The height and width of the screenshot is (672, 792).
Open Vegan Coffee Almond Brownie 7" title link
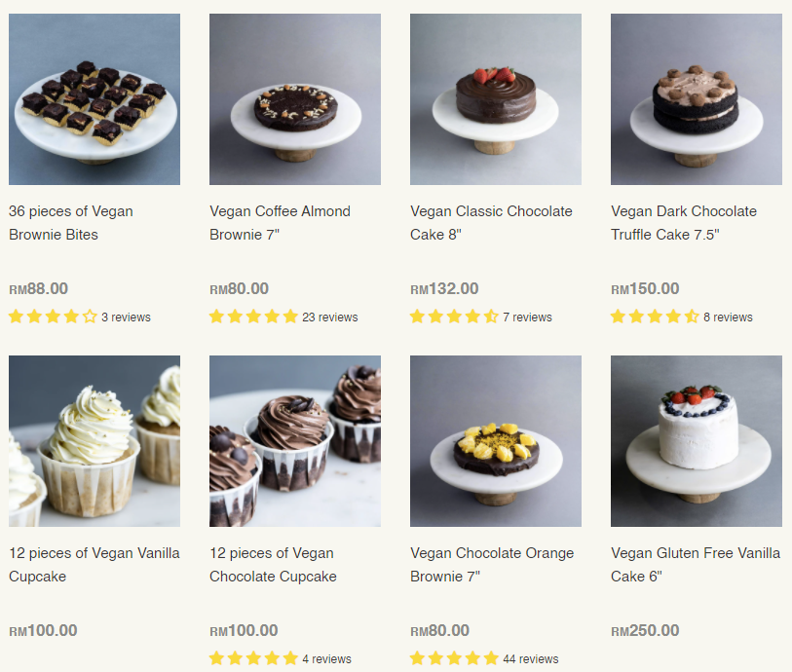click(x=280, y=223)
